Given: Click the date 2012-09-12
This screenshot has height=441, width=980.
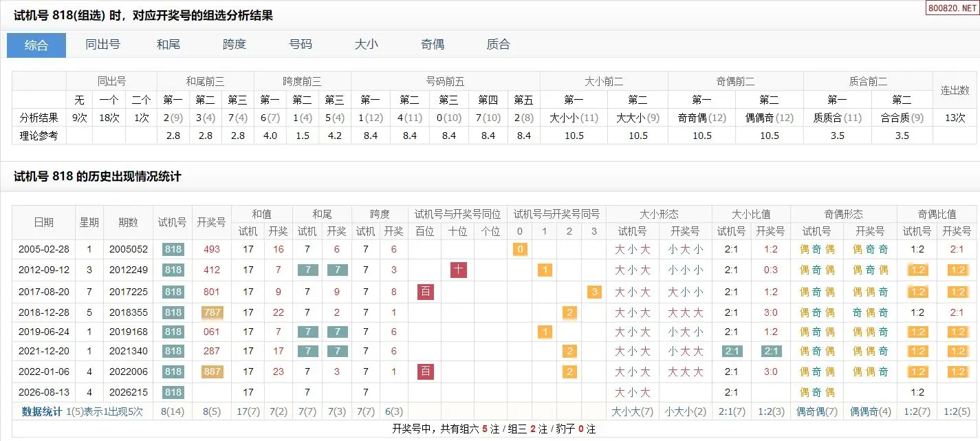Looking at the screenshot, I should point(44,270).
